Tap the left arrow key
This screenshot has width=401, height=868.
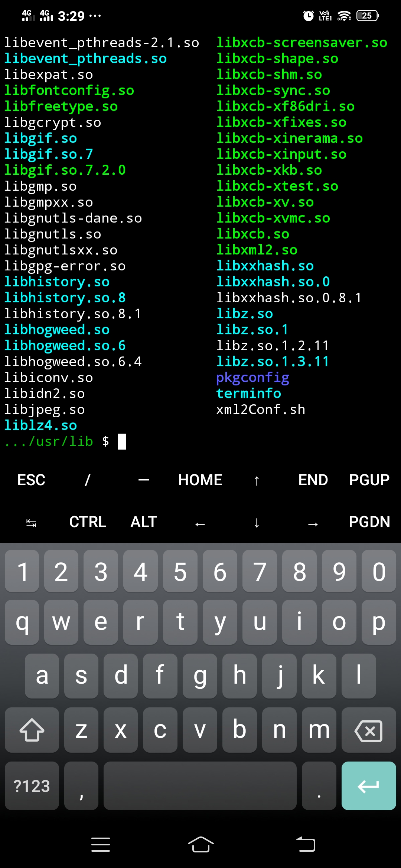point(200,523)
